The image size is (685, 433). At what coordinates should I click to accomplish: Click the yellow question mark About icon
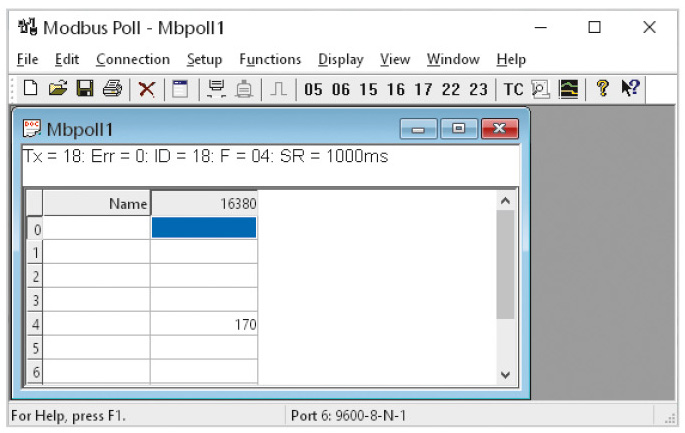click(603, 88)
